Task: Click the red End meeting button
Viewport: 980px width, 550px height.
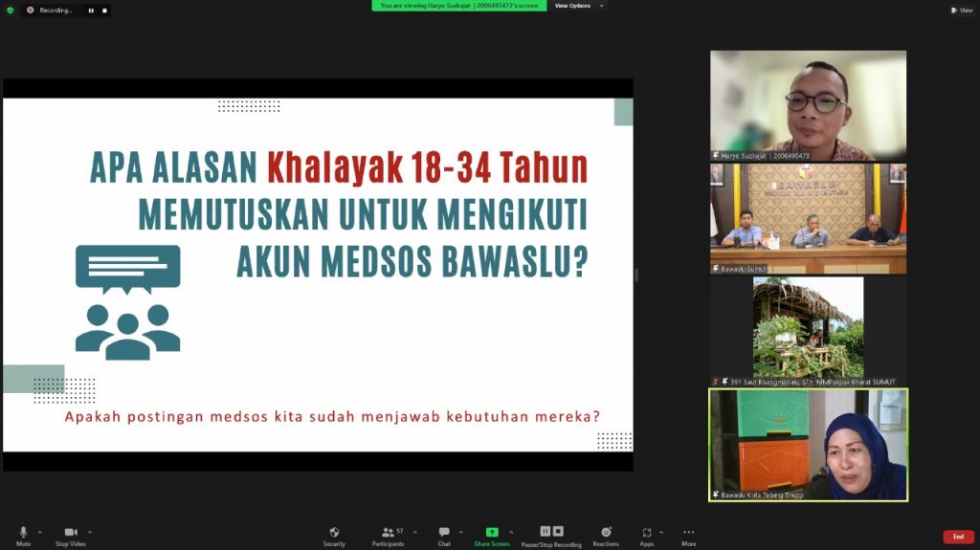Action: coord(958,537)
